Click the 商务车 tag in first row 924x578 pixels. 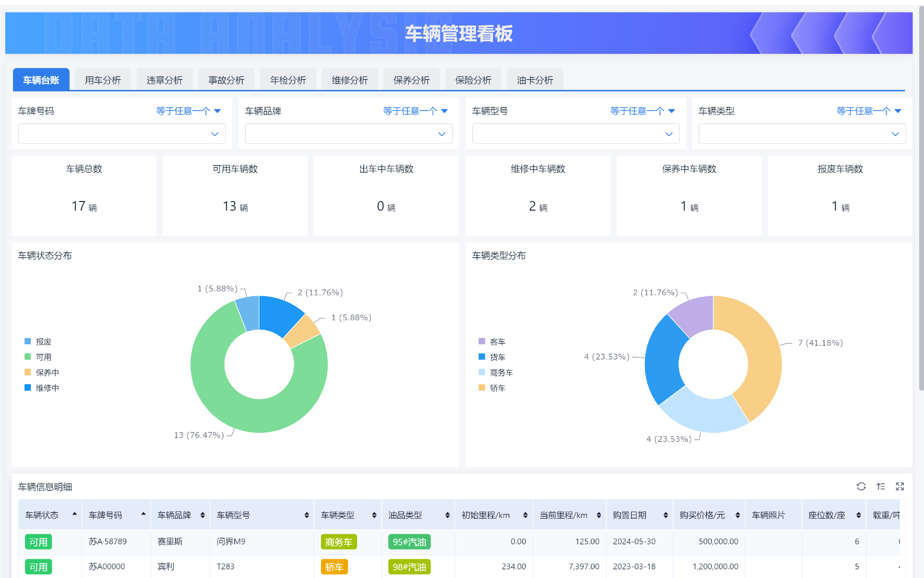pos(338,542)
